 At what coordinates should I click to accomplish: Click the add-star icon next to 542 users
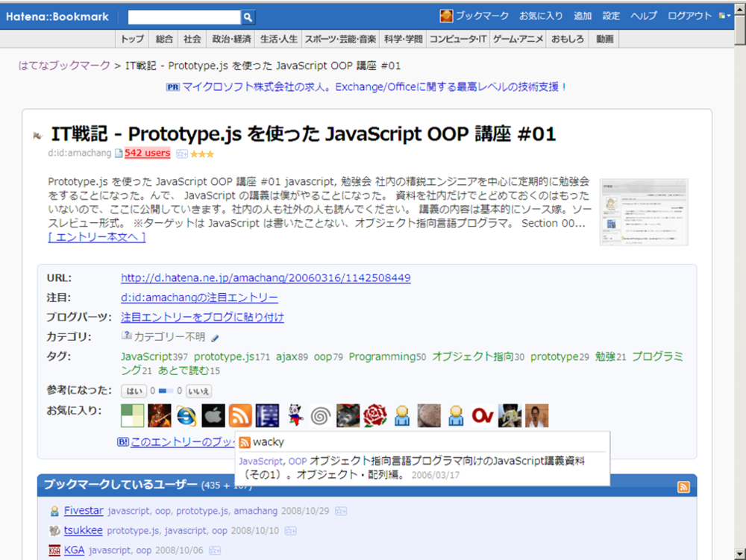tap(182, 154)
